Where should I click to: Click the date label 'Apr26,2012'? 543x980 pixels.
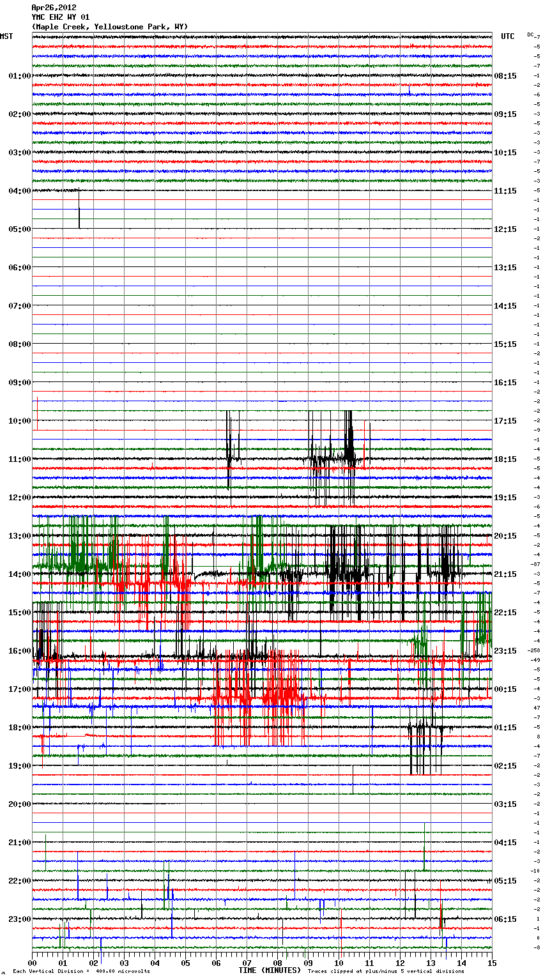[54, 8]
